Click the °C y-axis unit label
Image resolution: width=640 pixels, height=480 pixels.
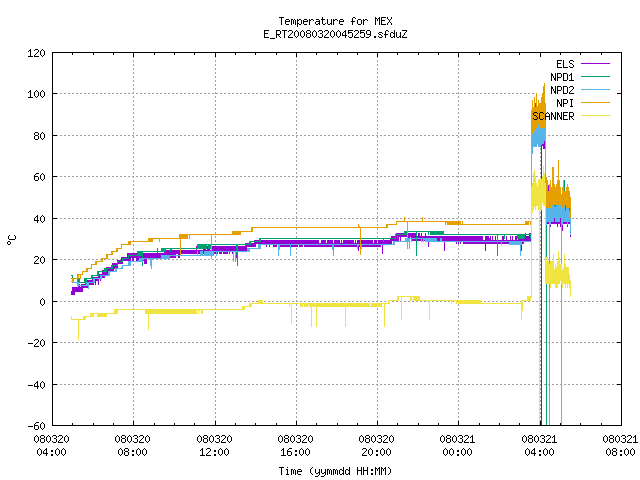point(11,240)
